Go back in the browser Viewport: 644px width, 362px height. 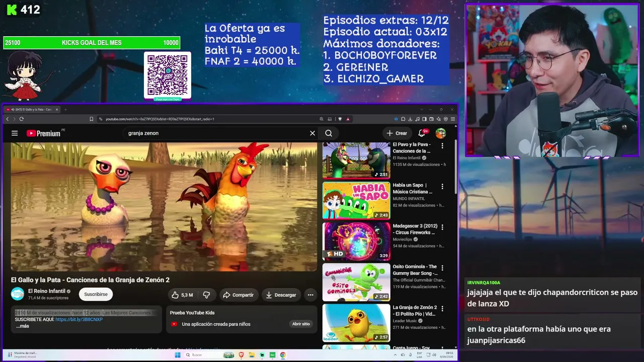8,119
